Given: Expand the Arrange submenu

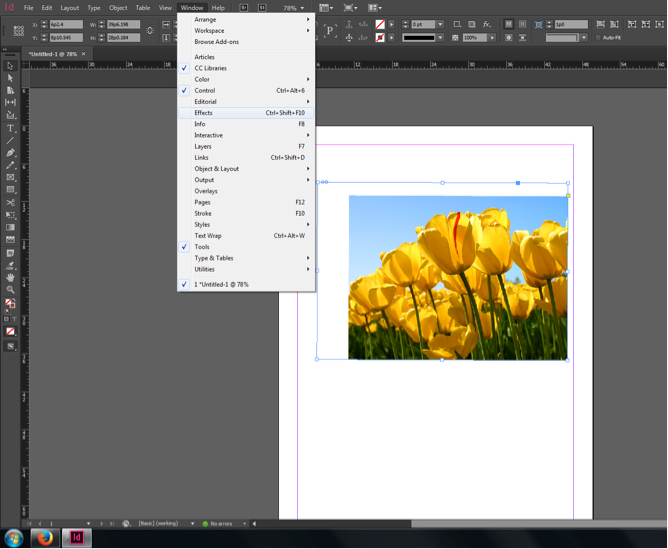Looking at the screenshot, I should click(x=246, y=20).
